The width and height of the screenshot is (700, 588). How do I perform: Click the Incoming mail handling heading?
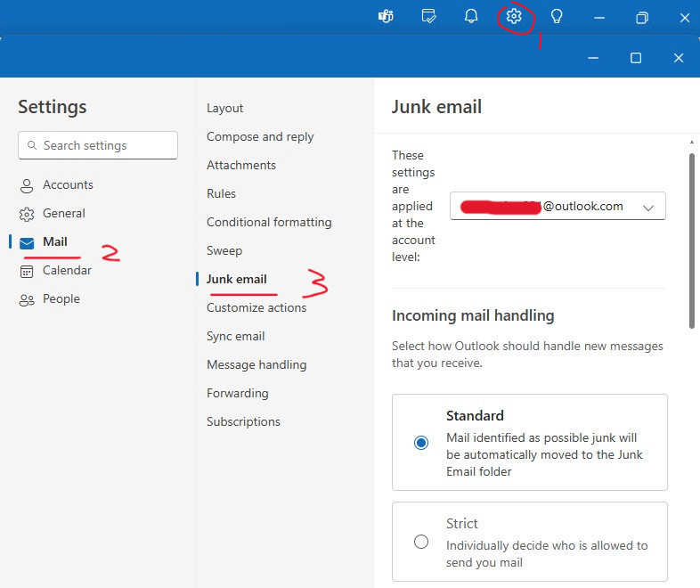pos(473,315)
